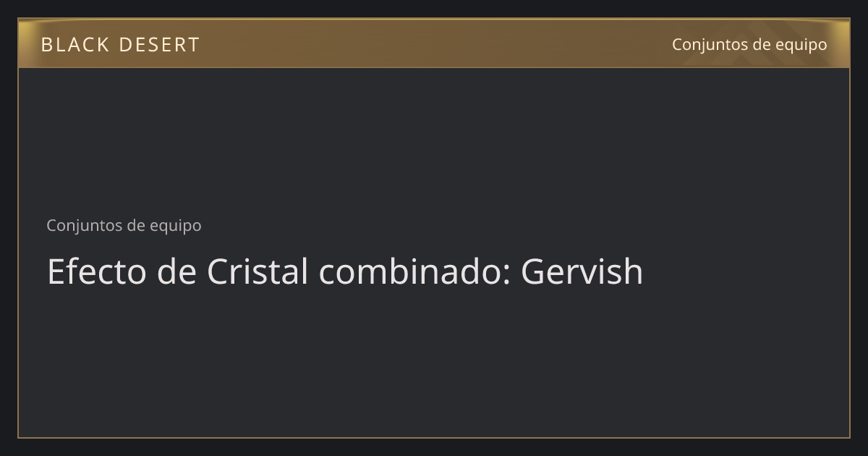Click the word Conjuntos in the gold header
Screen dimensions: 868x456
708,44
